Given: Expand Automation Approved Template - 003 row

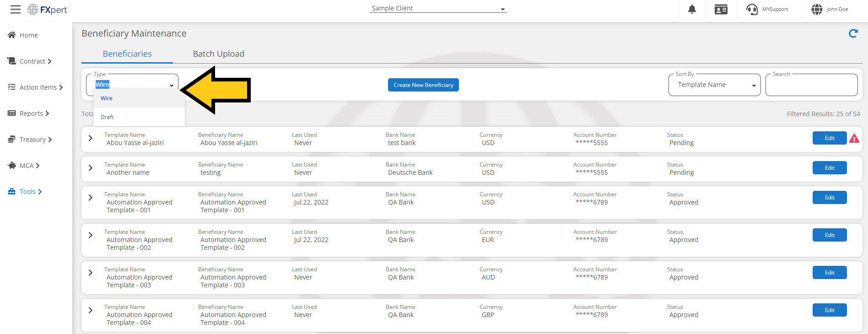Looking at the screenshot, I should coord(91,273).
